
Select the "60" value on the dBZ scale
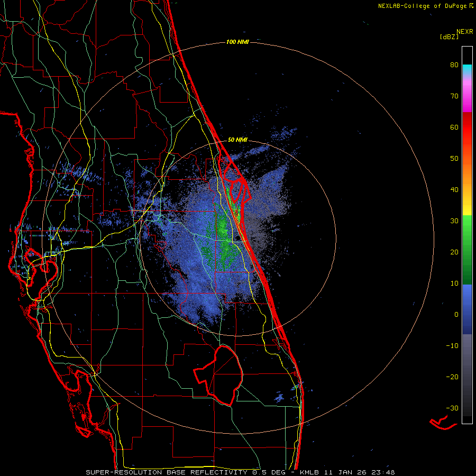click(454, 127)
